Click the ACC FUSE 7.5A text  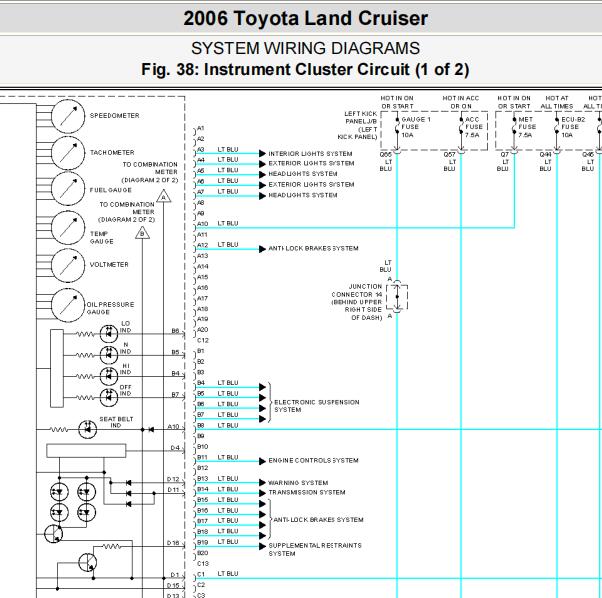tap(473, 127)
